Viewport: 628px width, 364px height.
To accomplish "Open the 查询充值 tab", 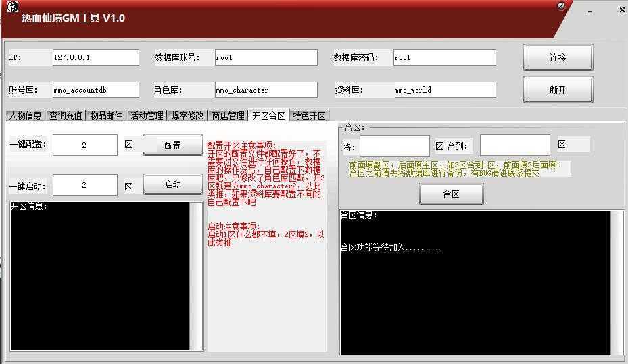I will [x=66, y=115].
